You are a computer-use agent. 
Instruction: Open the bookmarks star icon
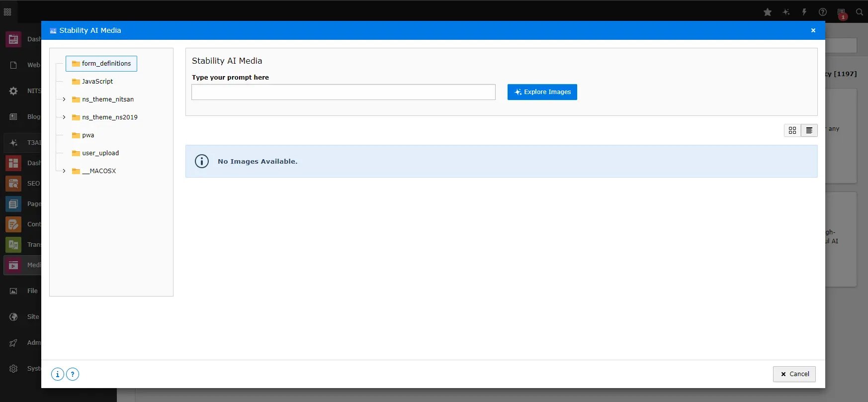(x=768, y=12)
